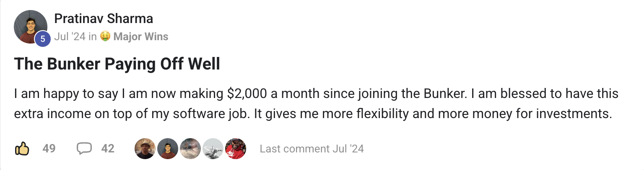Open Pratinav Sharma's profile picture
This screenshot has width=644, height=170.
(30, 27)
